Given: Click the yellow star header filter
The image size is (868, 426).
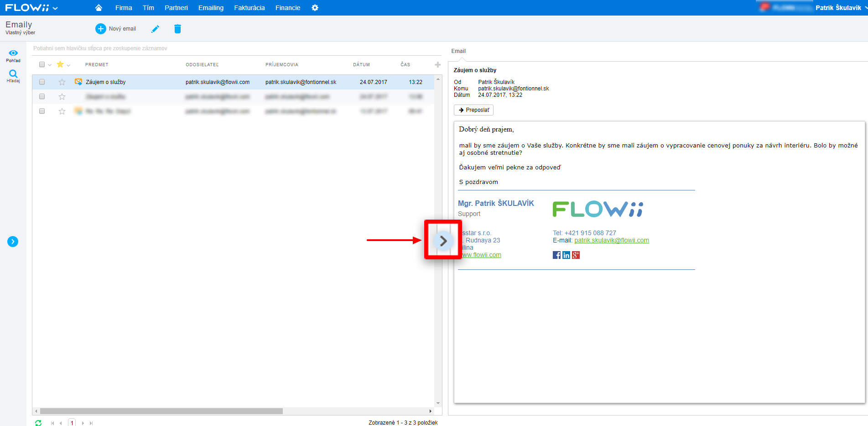Looking at the screenshot, I should click(60, 64).
